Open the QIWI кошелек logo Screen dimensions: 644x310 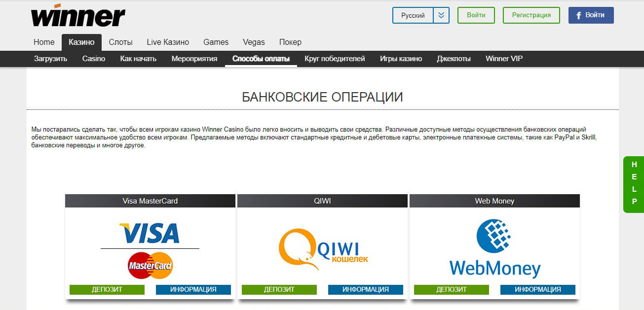(x=323, y=249)
